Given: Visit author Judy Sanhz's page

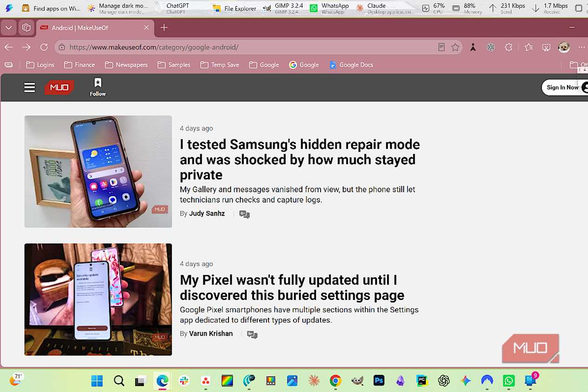Looking at the screenshot, I should [x=207, y=214].
